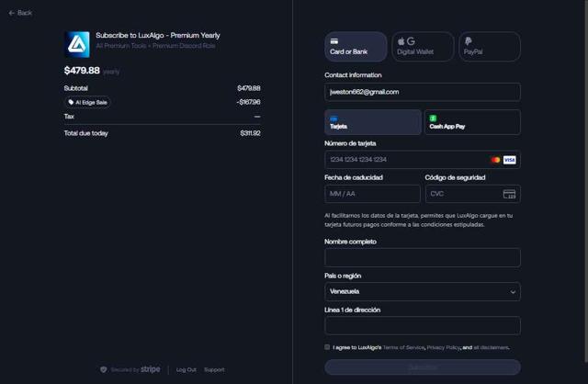Click the blue Tarjeta card icon
Screen dimensions: 588x384
tap(334, 119)
